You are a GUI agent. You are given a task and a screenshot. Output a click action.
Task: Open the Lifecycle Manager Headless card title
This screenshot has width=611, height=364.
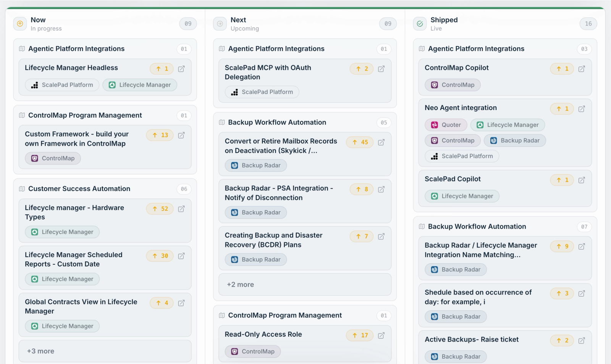(71, 68)
